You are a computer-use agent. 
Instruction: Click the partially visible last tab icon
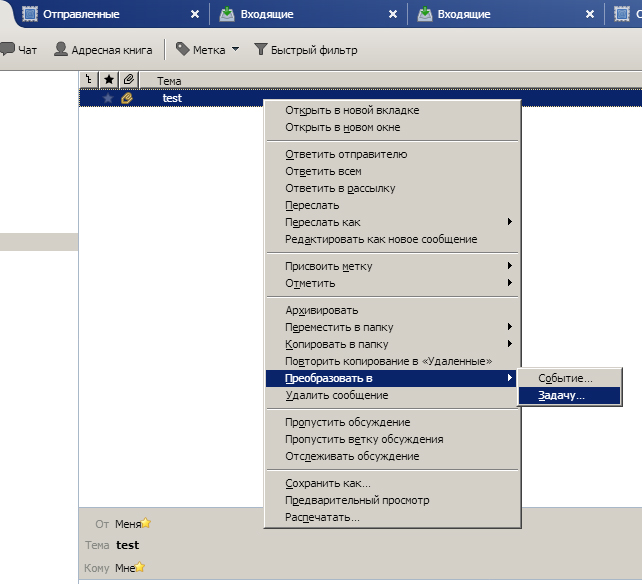[622, 14]
